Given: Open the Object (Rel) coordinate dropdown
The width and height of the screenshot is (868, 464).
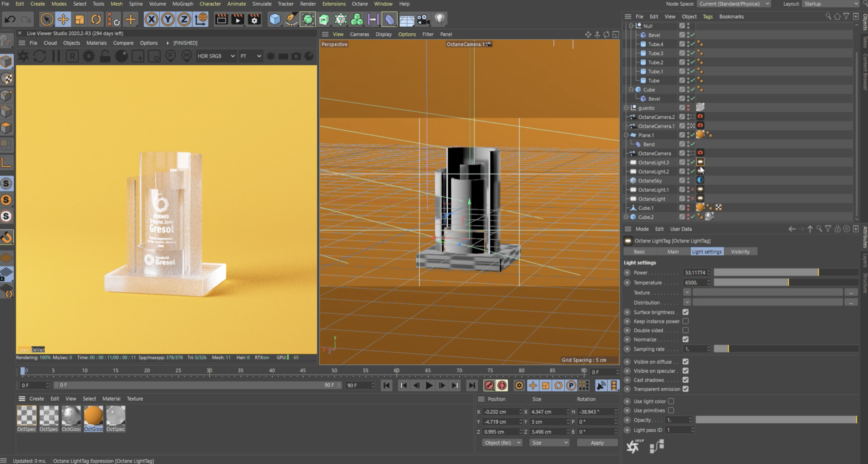Looking at the screenshot, I should coord(502,443).
